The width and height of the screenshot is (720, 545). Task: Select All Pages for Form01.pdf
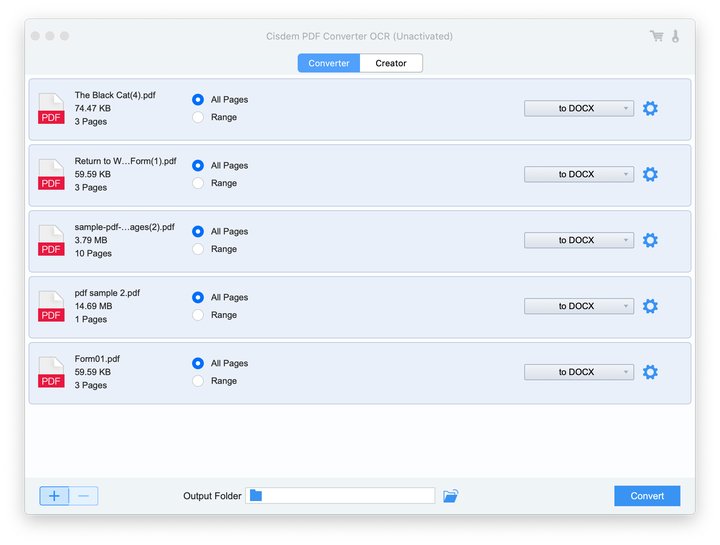coord(198,363)
